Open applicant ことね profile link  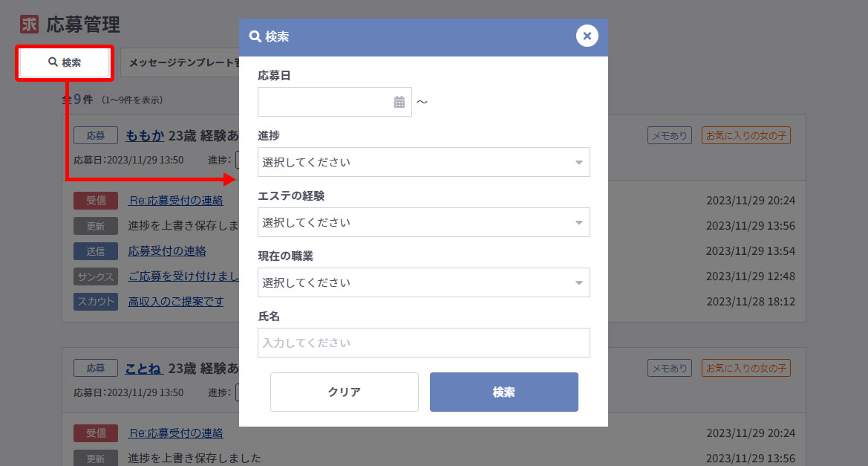coord(144,368)
